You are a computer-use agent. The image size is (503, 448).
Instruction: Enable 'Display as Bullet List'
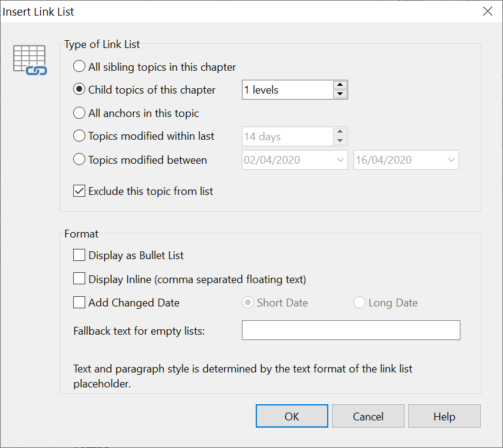tap(79, 255)
